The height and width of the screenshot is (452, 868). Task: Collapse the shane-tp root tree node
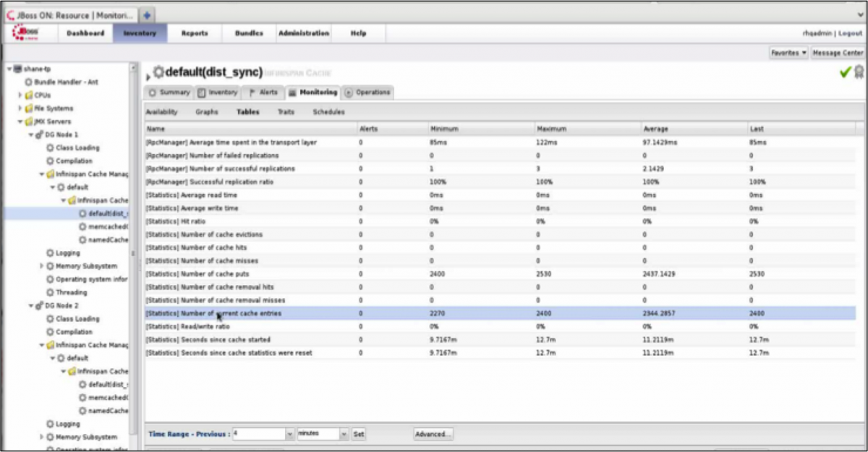point(9,69)
